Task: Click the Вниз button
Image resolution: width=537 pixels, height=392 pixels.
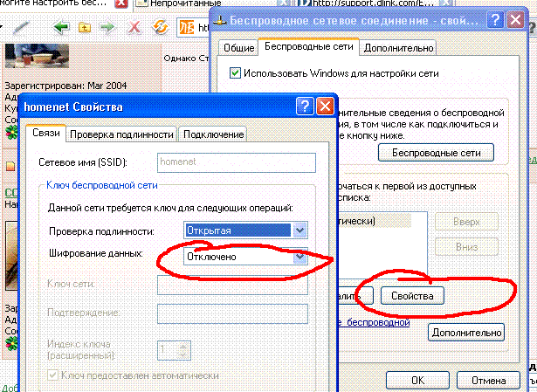Action: pyautogui.click(x=466, y=247)
